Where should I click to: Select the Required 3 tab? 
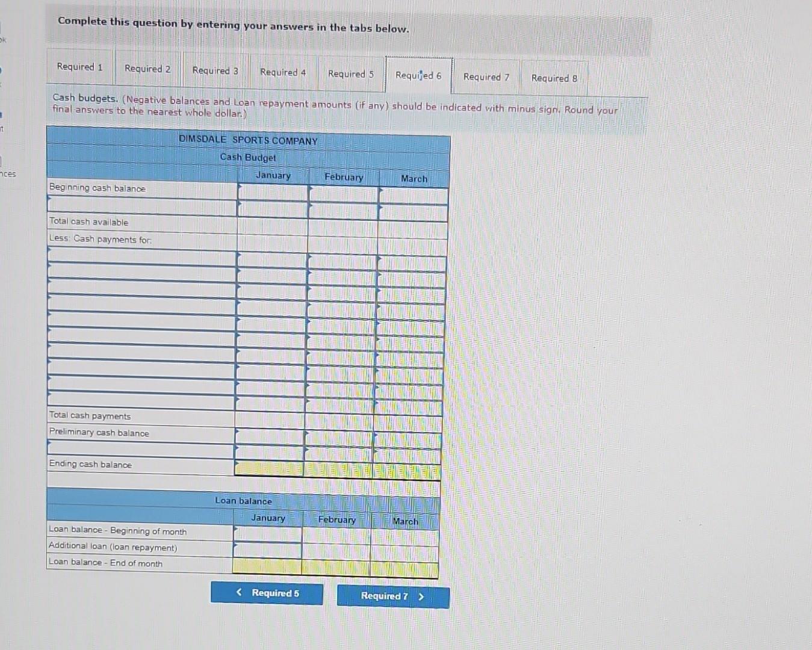(x=215, y=70)
